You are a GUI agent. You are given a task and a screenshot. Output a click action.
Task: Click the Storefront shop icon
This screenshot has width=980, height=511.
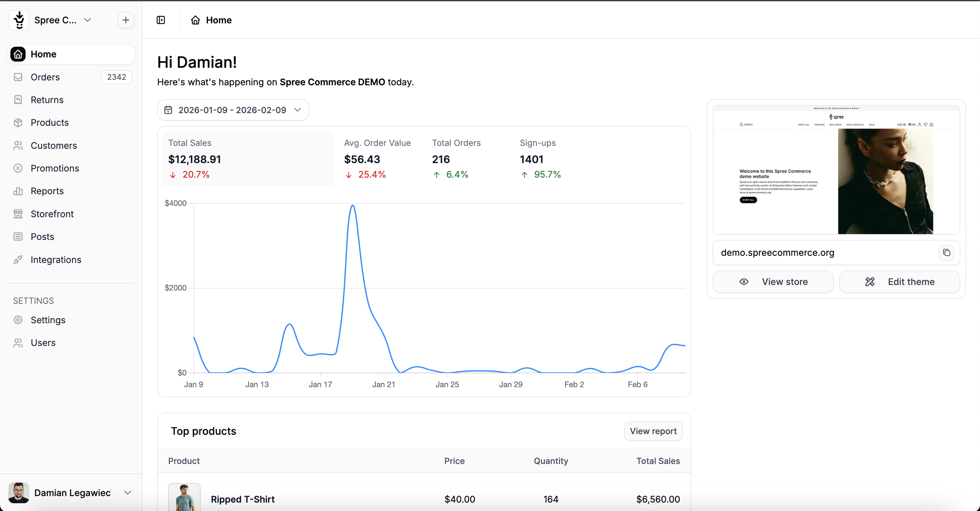click(18, 214)
